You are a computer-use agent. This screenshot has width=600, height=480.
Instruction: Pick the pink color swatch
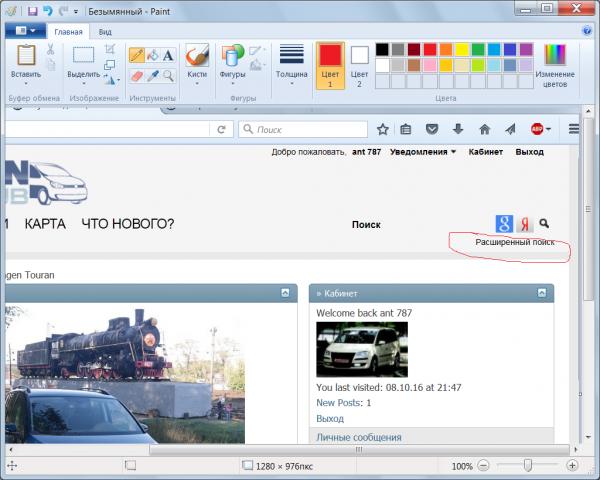click(x=430, y=65)
